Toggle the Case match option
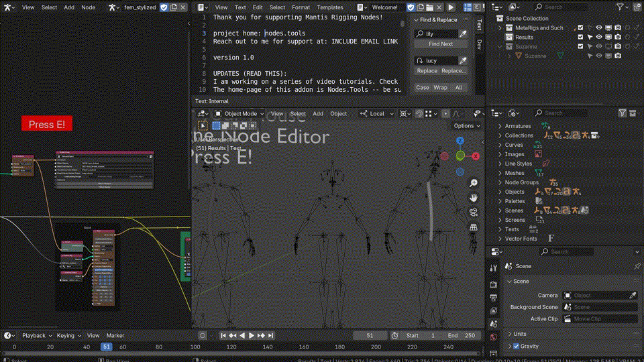Image resolution: width=644 pixels, height=362 pixels. point(422,87)
